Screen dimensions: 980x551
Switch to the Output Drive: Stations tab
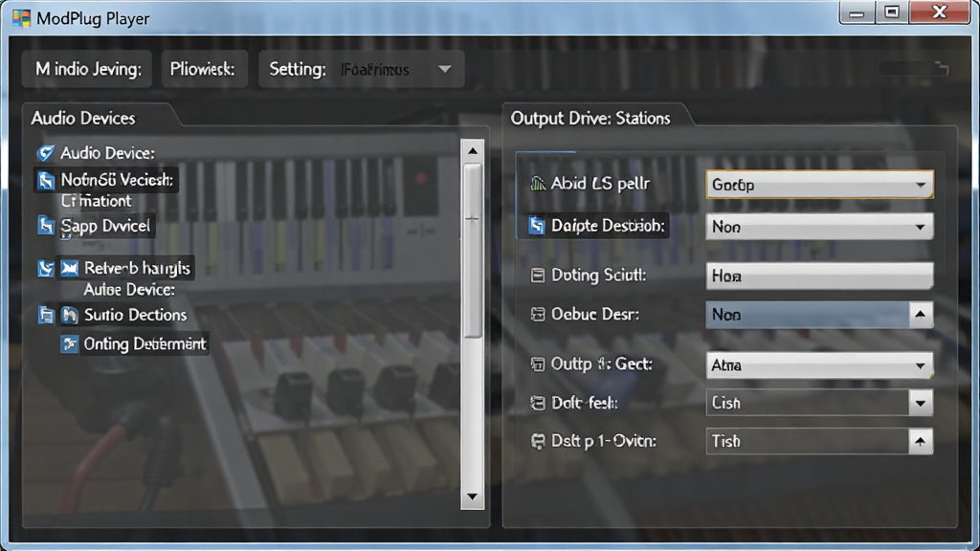(x=590, y=118)
